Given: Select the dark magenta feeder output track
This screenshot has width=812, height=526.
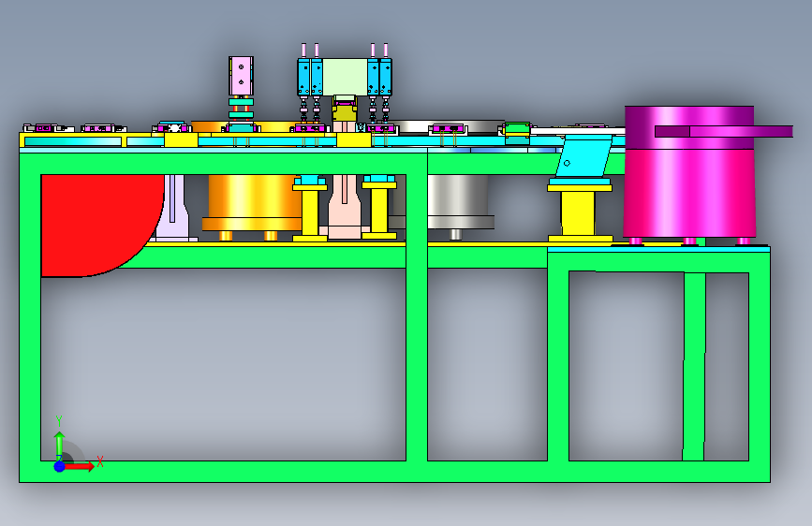Looking at the screenshot, I should click(724, 131).
